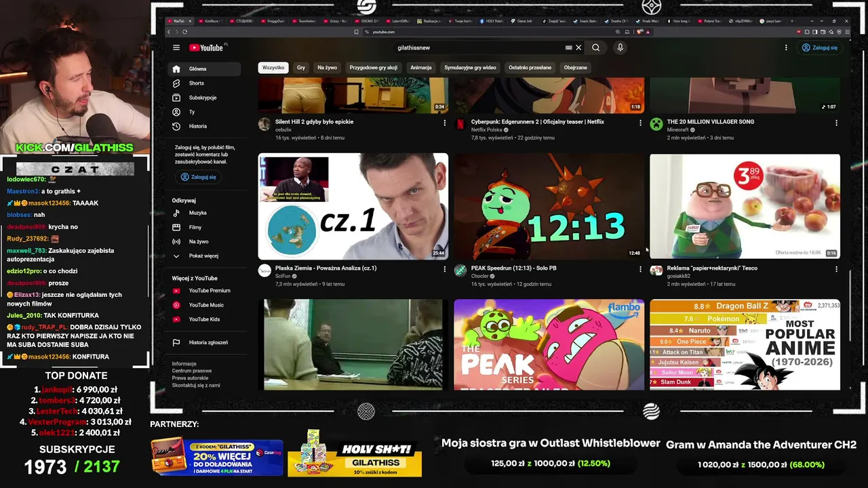Click the YouTube logo
The width and height of the screenshot is (868, 488).
(206, 47)
